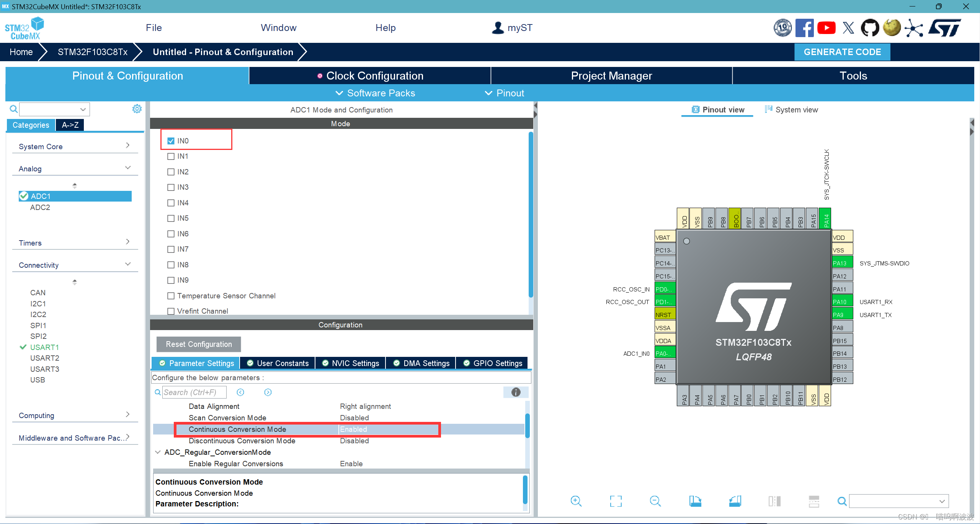Enable Vrefint Channel checkbox

coord(170,311)
